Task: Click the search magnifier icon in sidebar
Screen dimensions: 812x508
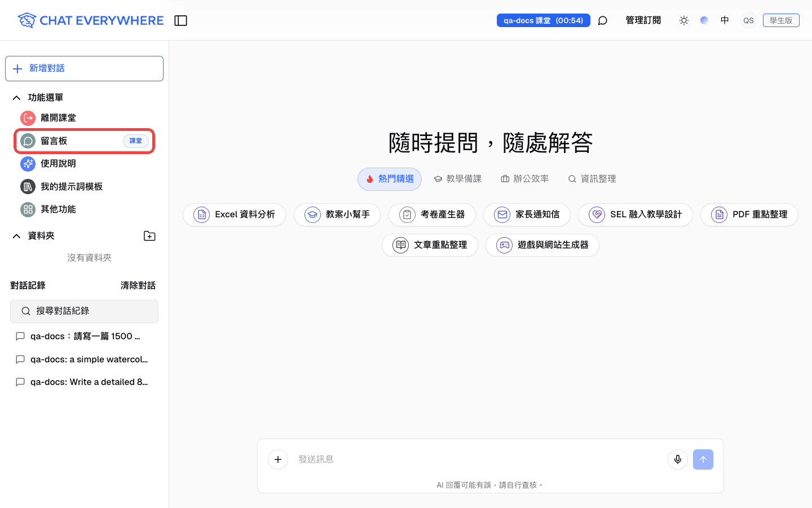Action: coord(26,311)
